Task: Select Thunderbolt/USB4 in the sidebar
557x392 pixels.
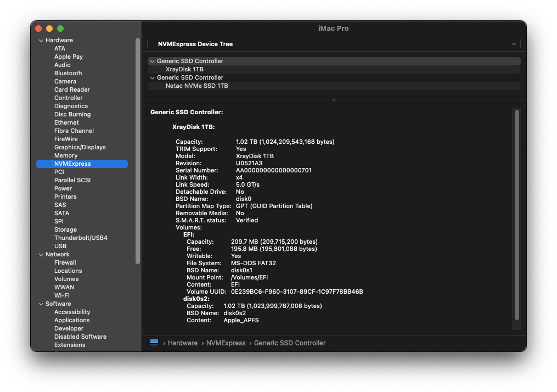Action: tap(81, 238)
